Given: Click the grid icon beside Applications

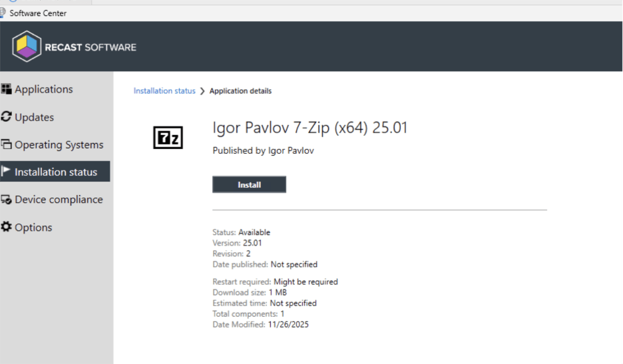Looking at the screenshot, I should pos(7,89).
